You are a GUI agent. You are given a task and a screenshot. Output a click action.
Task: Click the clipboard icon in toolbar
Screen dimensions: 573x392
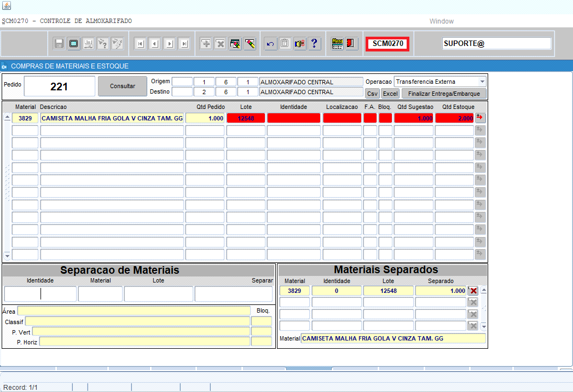(285, 44)
